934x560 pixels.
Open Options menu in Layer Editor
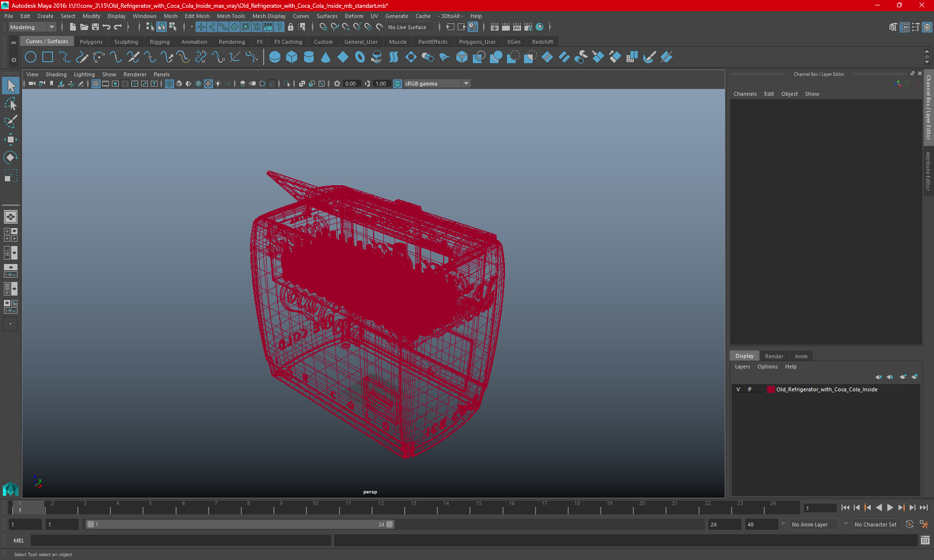click(x=767, y=367)
